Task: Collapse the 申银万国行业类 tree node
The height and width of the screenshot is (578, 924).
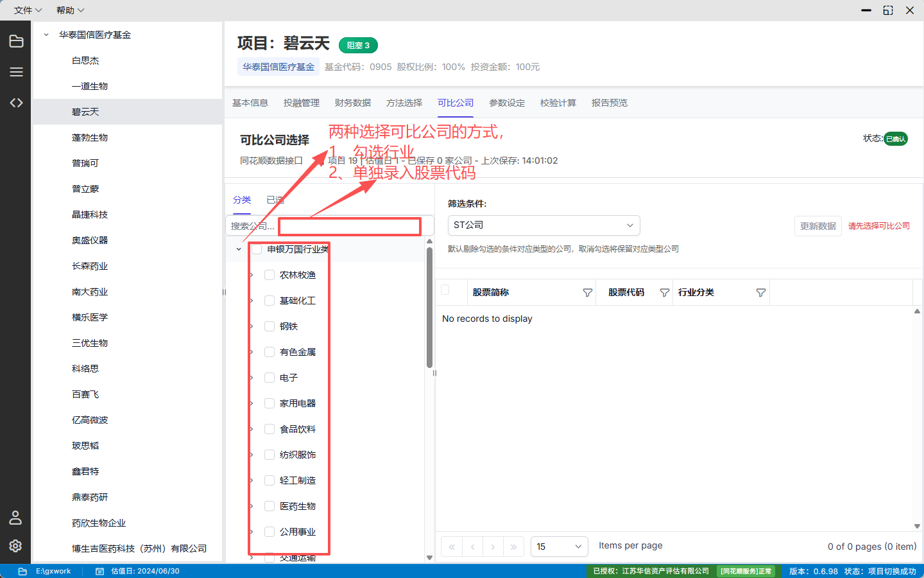Action: tap(239, 249)
